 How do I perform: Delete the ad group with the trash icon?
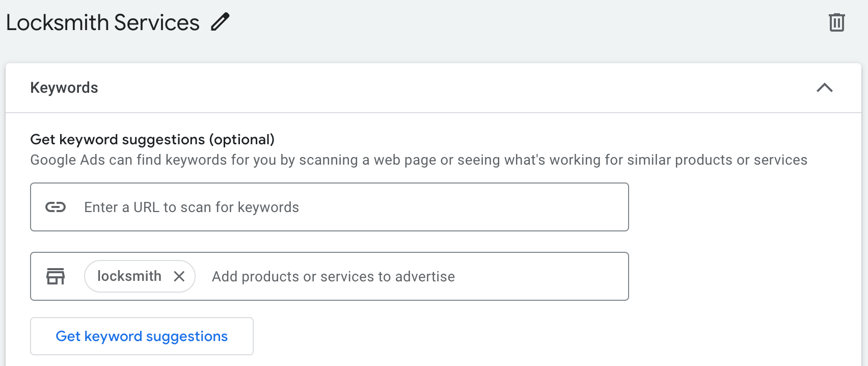coord(836,22)
